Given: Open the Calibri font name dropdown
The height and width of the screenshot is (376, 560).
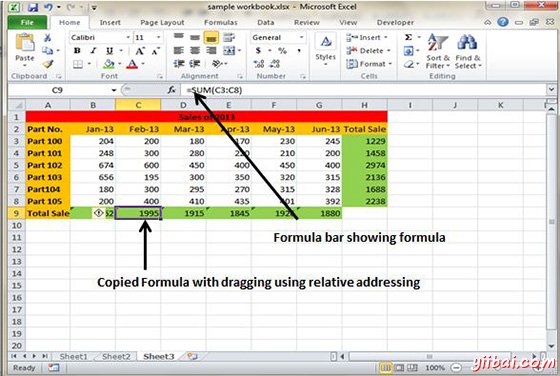Looking at the screenshot, I should pyautogui.click(x=128, y=37).
